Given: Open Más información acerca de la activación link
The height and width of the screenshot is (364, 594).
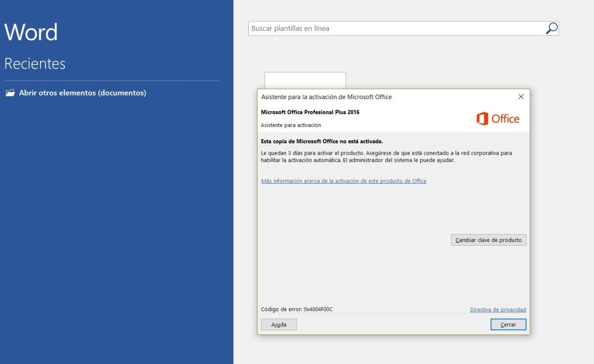Looking at the screenshot, I should coord(343,181).
